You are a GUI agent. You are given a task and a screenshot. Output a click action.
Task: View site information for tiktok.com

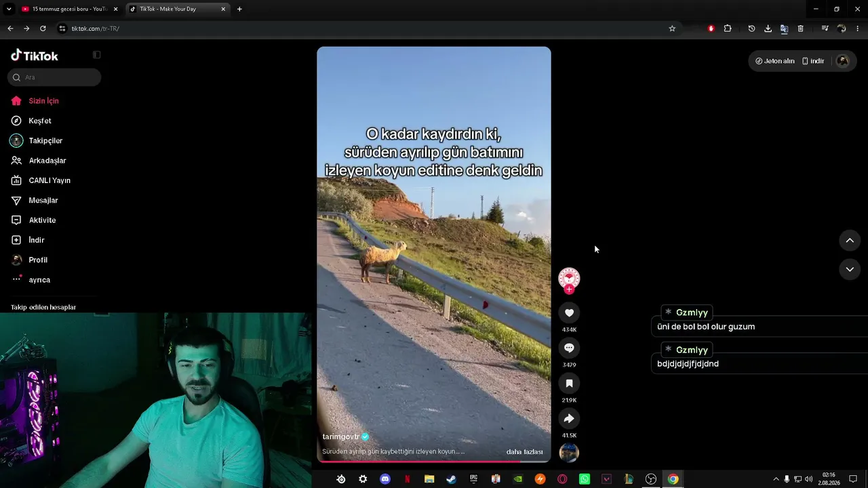click(x=62, y=28)
